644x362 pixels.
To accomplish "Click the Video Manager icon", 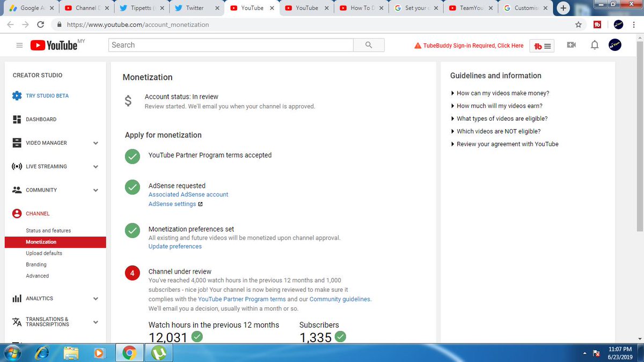I will tap(17, 143).
